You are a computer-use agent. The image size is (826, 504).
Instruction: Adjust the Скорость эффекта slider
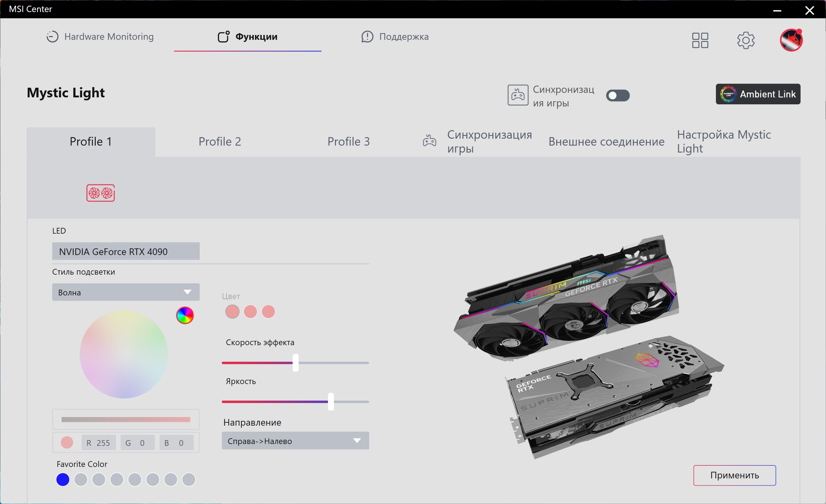(x=295, y=363)
